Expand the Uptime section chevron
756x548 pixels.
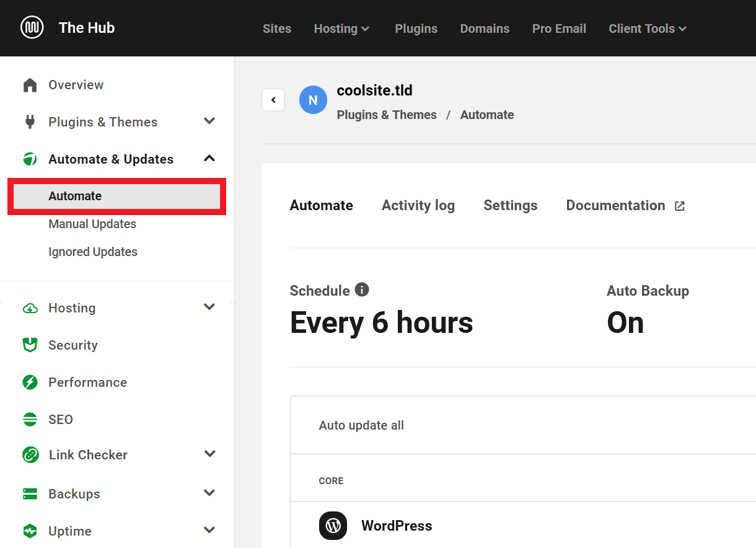(209, 530)
